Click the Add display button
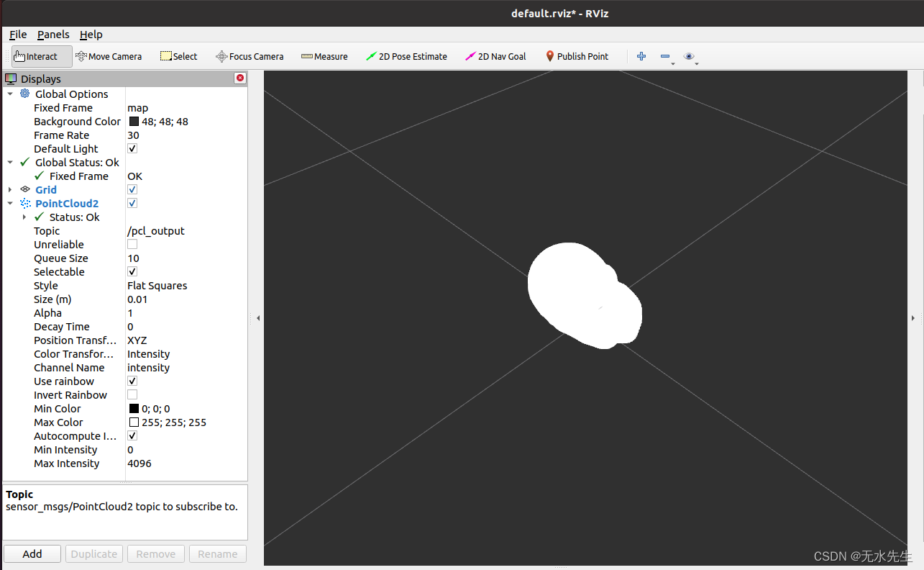 point(32,553)
